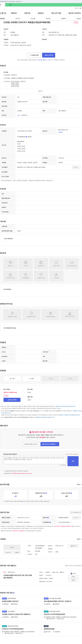
Task: Click the 장애인용 승강기 icon
Action: pyautogui.click(x=32, y=315)
